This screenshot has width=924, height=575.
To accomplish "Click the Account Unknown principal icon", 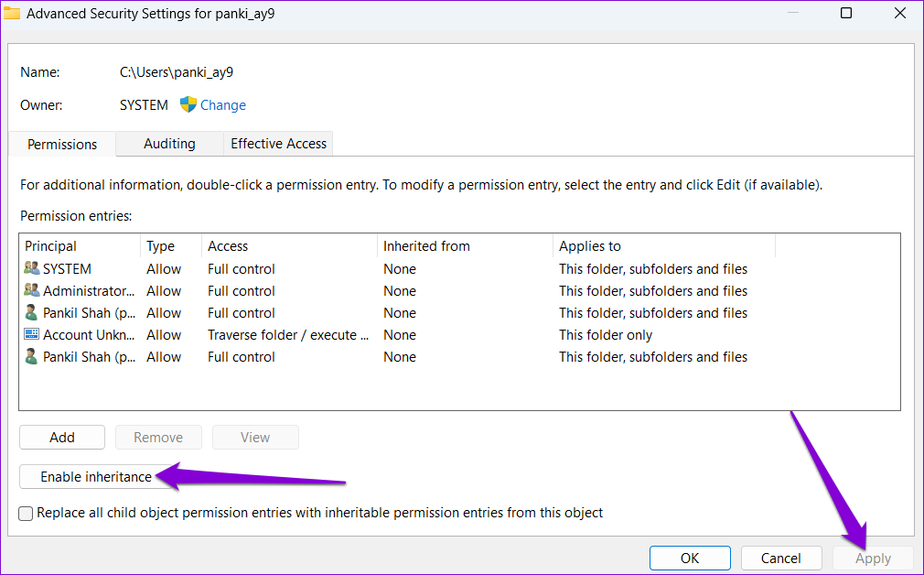I will [x=31, y=334].
